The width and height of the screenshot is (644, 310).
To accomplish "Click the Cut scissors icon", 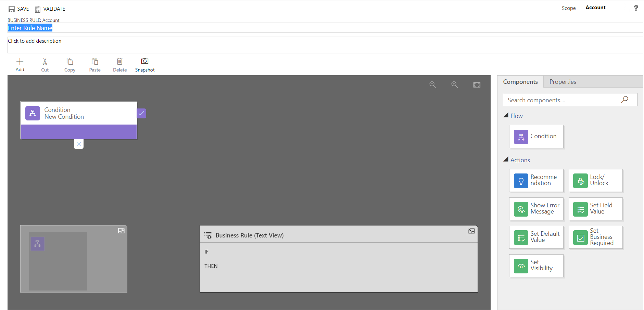I will tap(45, 61).
